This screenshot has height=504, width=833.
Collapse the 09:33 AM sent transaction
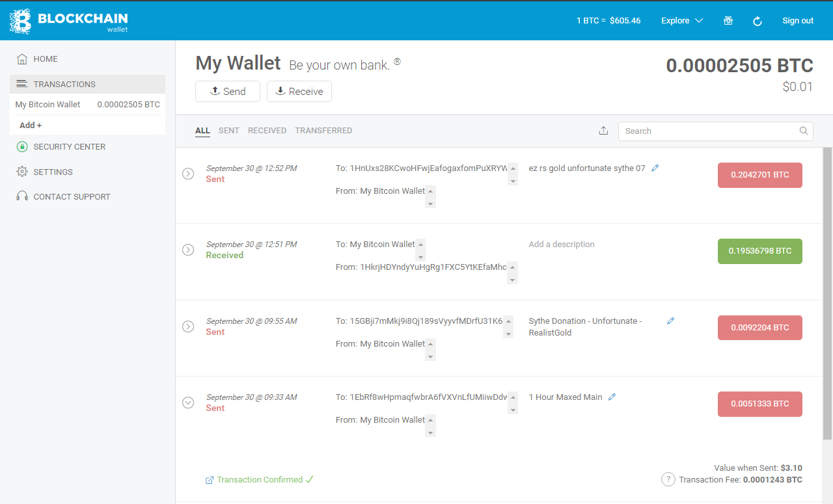(188, 403)
